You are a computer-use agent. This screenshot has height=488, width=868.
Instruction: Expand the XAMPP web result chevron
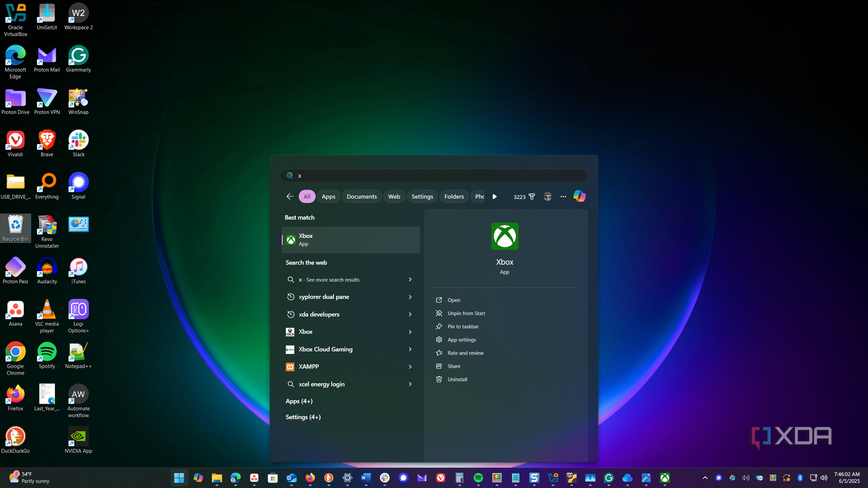point(410,367)
